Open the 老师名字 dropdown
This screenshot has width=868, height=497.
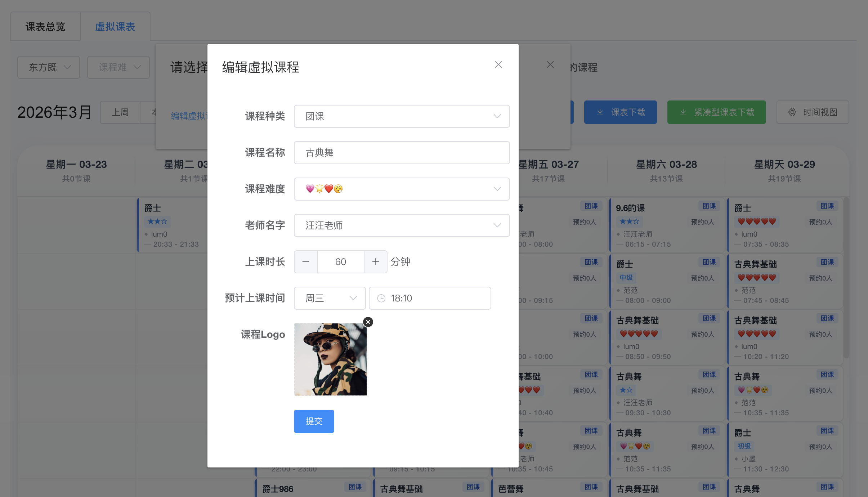point(402,225)
